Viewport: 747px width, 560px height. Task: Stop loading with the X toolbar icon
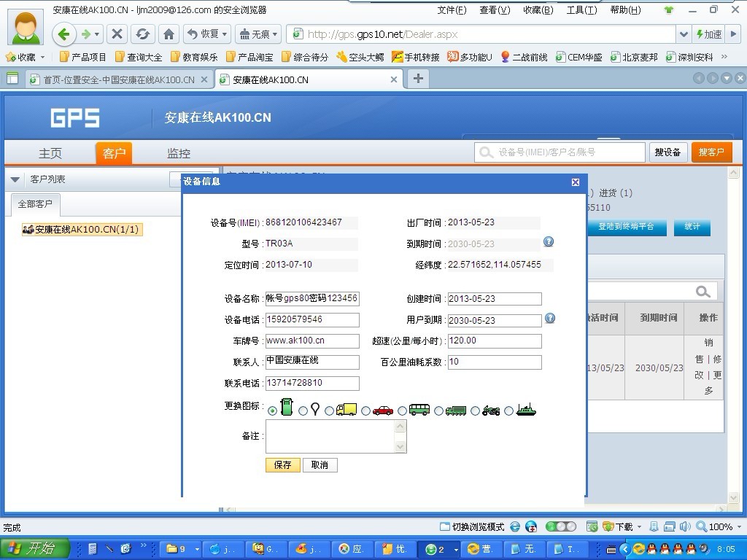pos(117,34)
